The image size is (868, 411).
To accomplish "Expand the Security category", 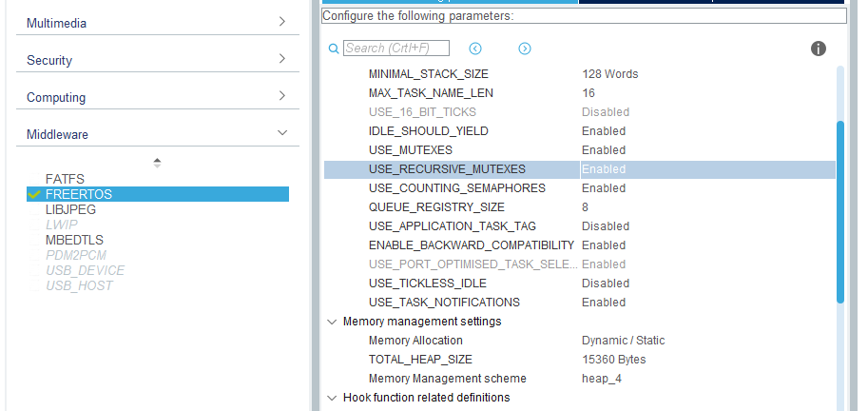I will tap(282, 59).
